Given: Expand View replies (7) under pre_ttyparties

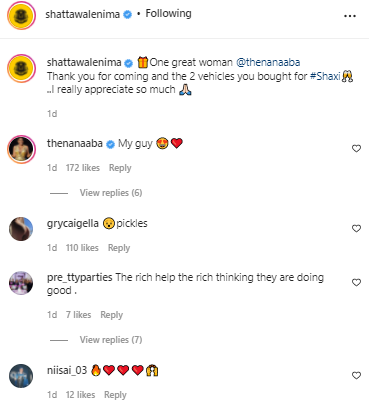Looking at the screenshot, I should pyautogui.click(x=111, y=340).
